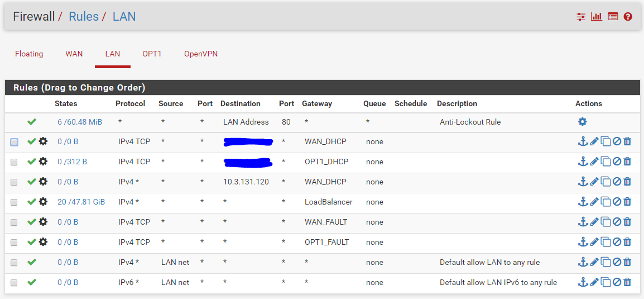The width and height of the screenshot is (644, 299).
Task: Disable the 10.3.131.120 destination rule
Action: (617, 182)
